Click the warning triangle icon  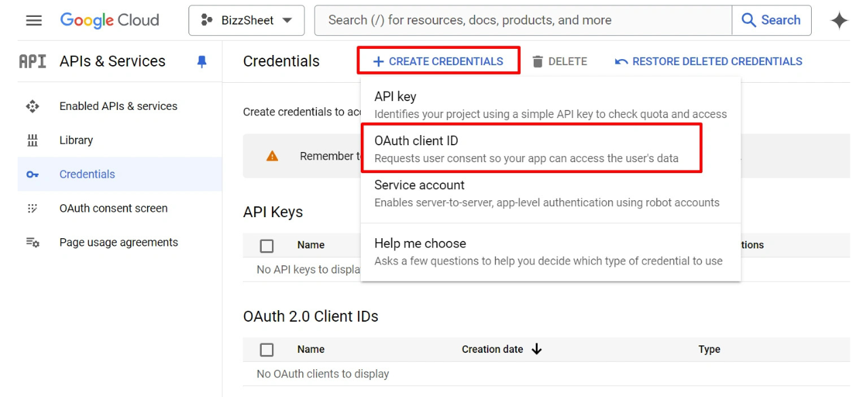click(273, 156)
